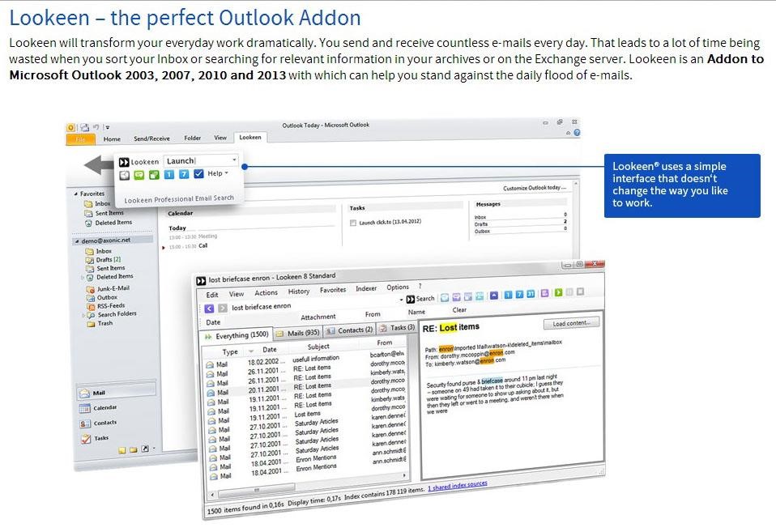Click the purple mail icon in Lookeen toolbar
Screen dimensions: 776x532
coord(456,297)
